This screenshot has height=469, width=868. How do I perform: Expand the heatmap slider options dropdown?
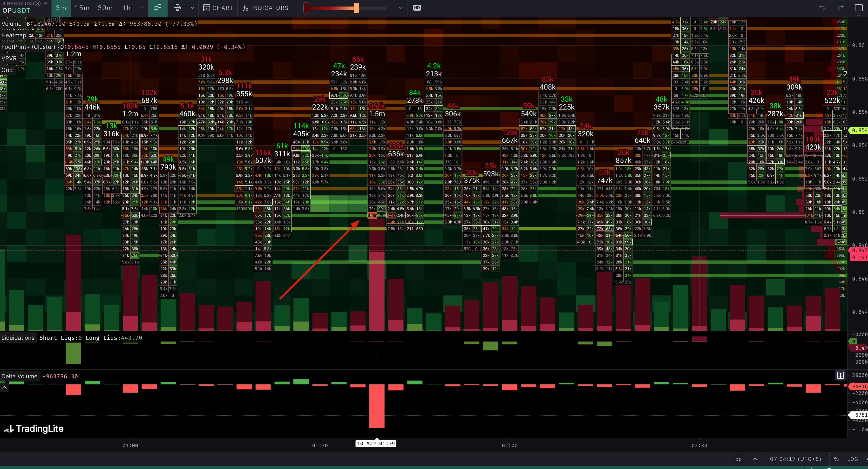[x=400, y=8]
